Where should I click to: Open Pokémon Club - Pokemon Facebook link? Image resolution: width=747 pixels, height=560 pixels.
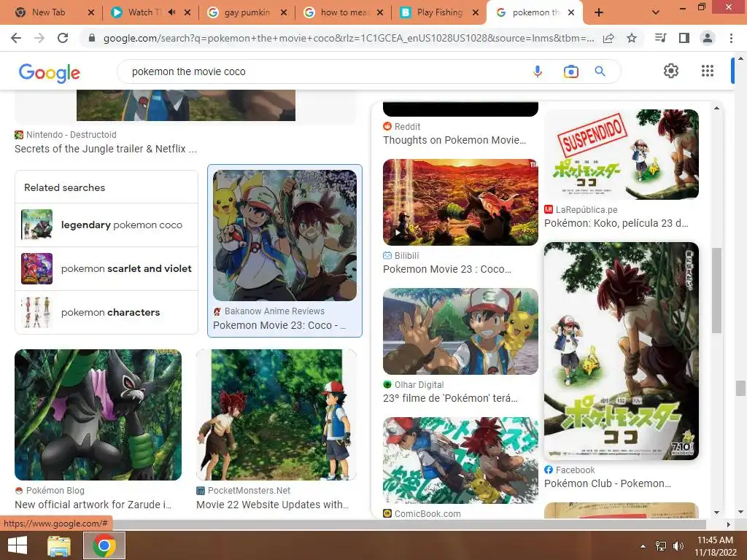608,483
